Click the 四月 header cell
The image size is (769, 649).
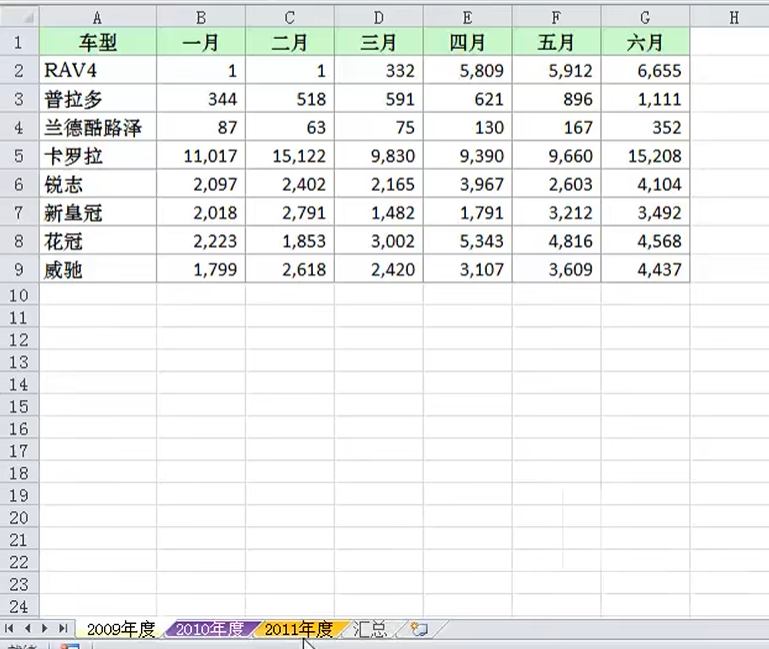[x=467, y=42]
